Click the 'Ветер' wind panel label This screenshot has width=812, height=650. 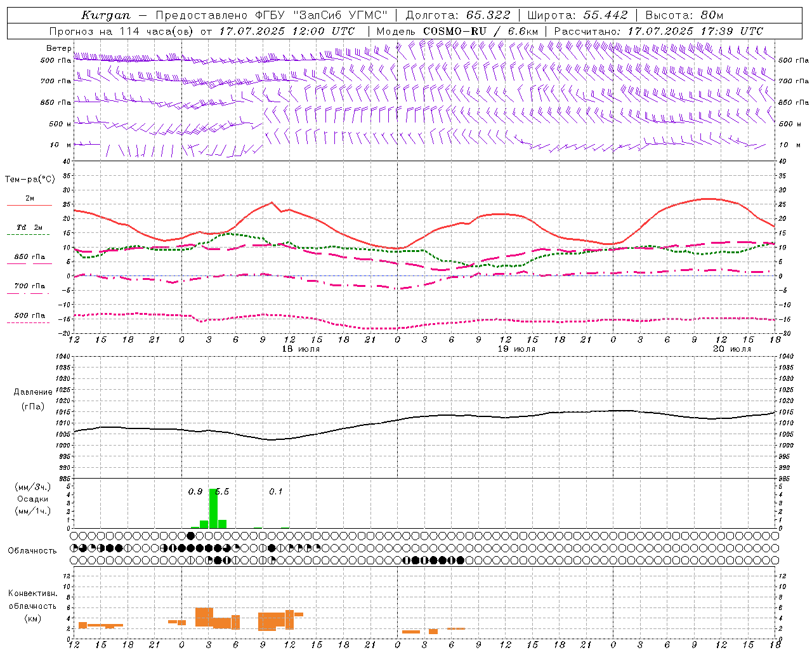click(58, 48)
